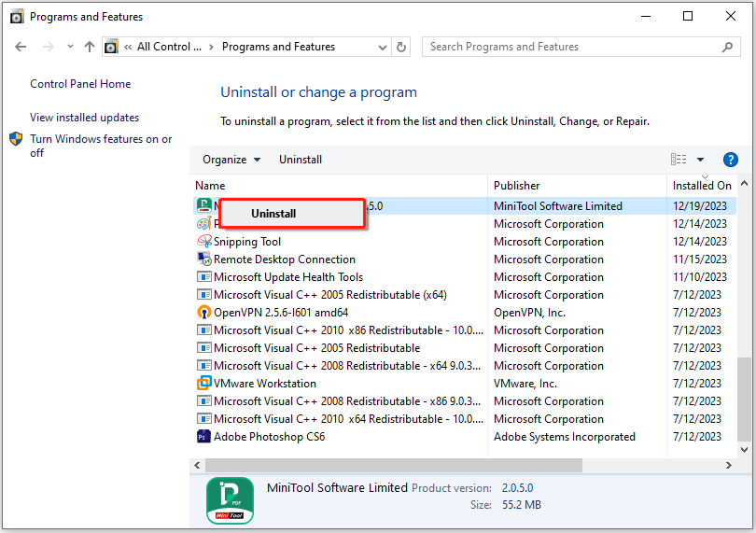Click the Search Programs and Features field
This screenshot has width=756, height=533.
point(581,47)
